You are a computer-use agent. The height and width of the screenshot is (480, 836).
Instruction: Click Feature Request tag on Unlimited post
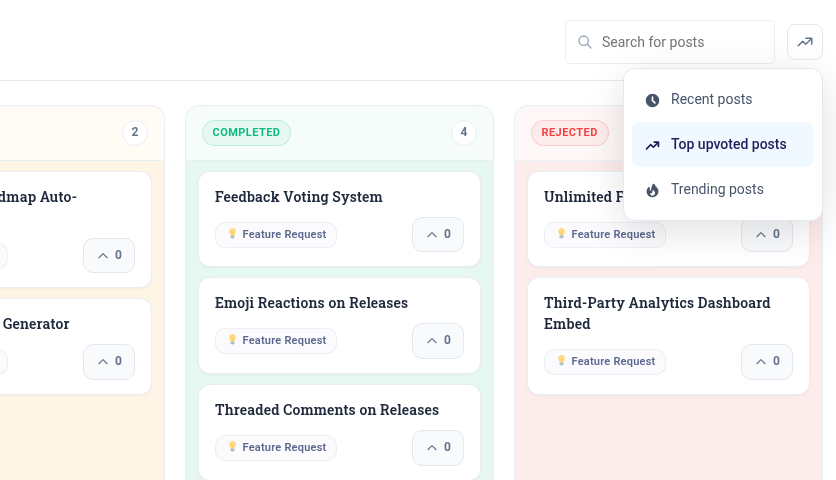[605, 235]
